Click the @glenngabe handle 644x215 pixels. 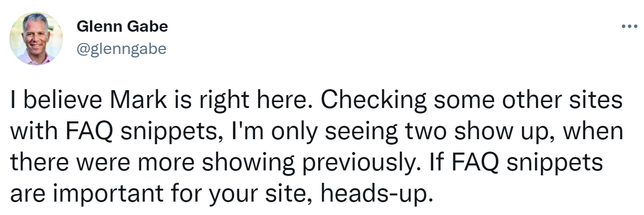121,48
